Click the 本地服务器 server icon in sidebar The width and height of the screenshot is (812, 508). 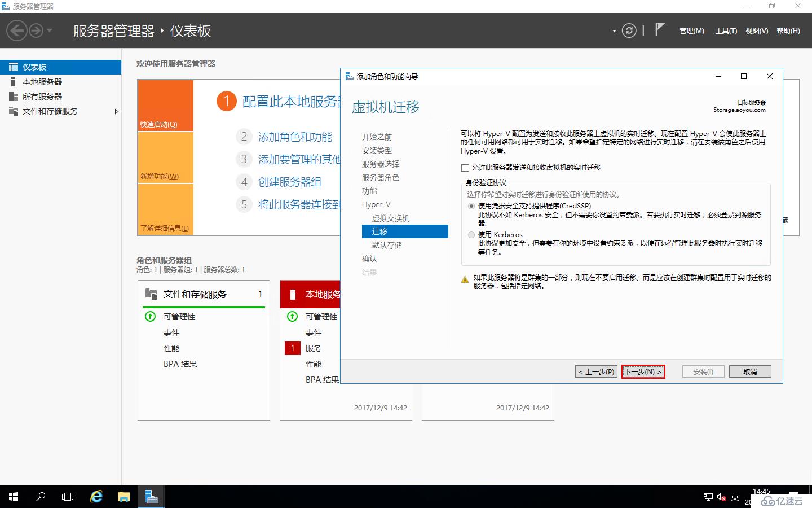(x=14, y=82)
